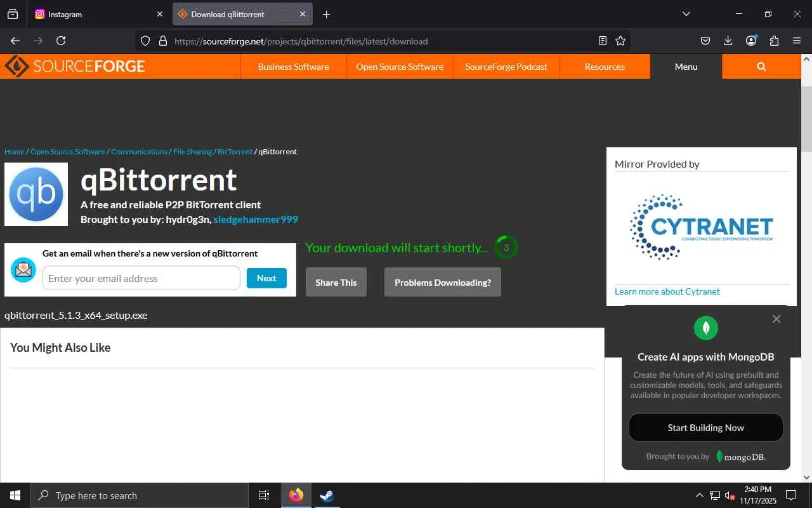Follow the BitTorrent breadcrumb link
The width and height of the screenshot is (812, 508).
coord(235,152)
